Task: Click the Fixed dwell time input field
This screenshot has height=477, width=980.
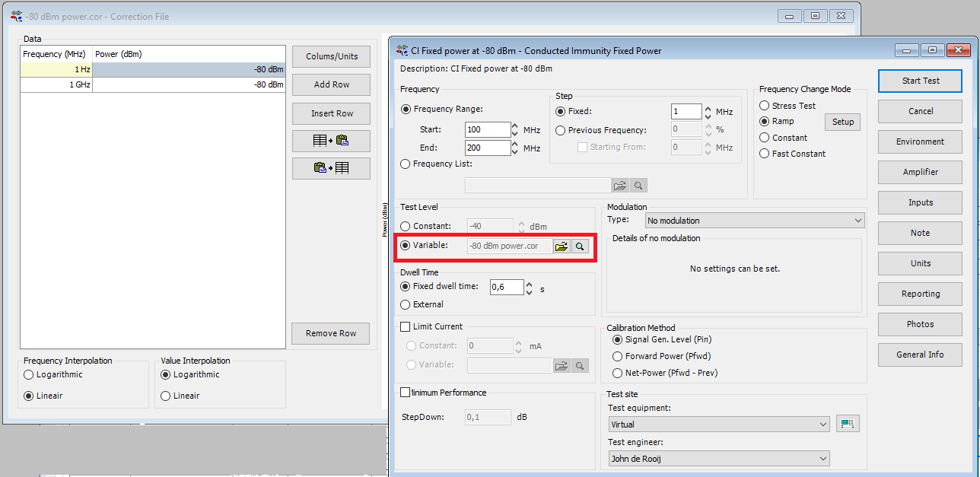Action: [506, 287]
